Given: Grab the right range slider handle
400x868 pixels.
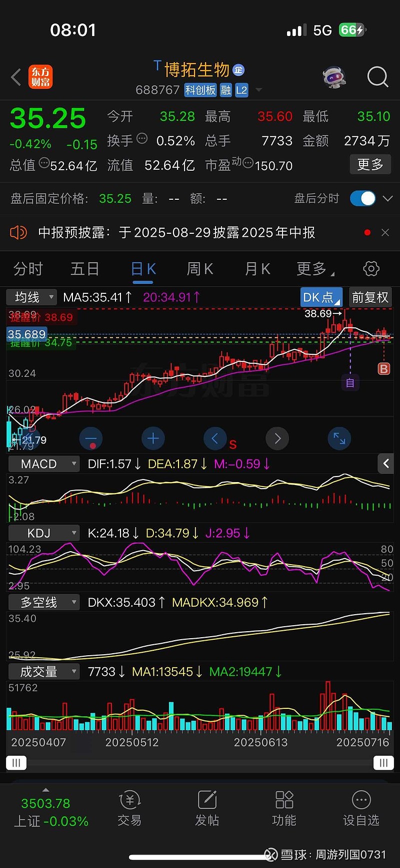Looking at the screenshot, I should pyautogui.click(x=383, y=763).
